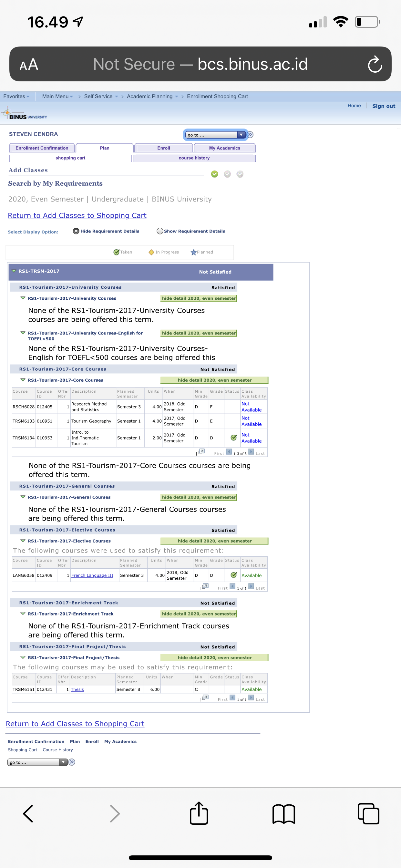Click the Sign out link

click(384, 106)
